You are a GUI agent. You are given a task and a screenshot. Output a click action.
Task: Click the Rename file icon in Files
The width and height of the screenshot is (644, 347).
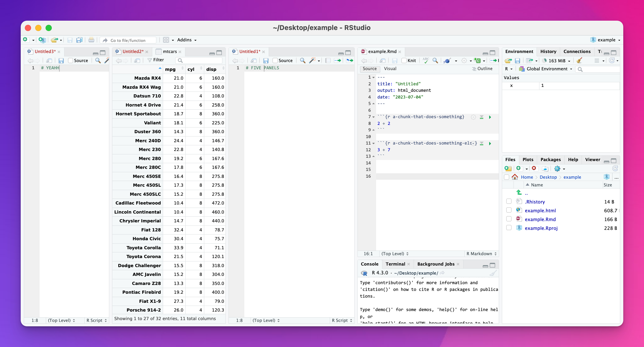point(545,169)
